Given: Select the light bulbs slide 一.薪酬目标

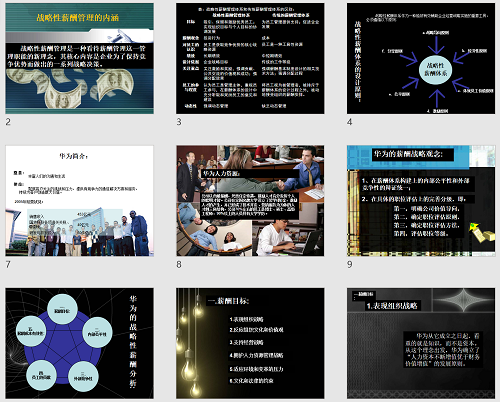Looking at the screenshot, I should [250, 343].
